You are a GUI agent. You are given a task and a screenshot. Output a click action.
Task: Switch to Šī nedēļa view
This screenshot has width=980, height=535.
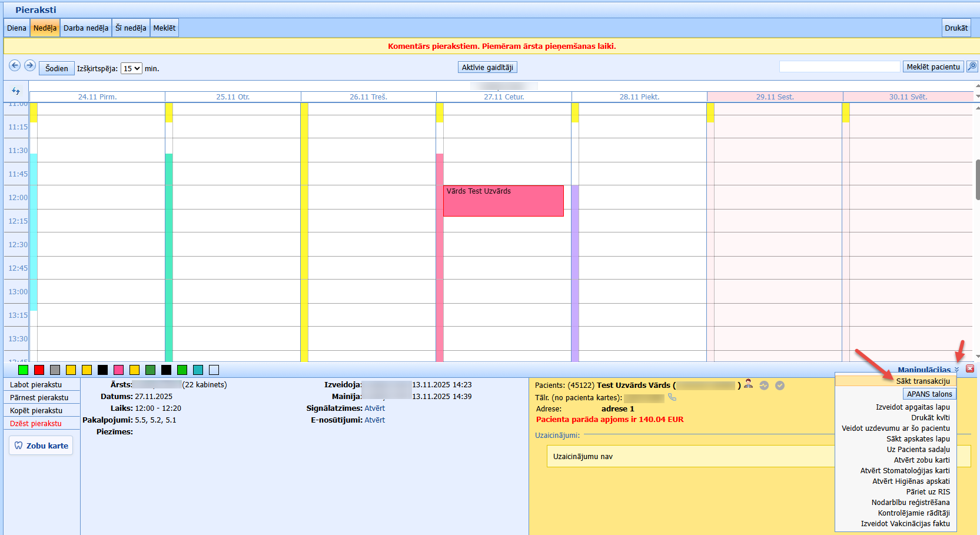131,28
